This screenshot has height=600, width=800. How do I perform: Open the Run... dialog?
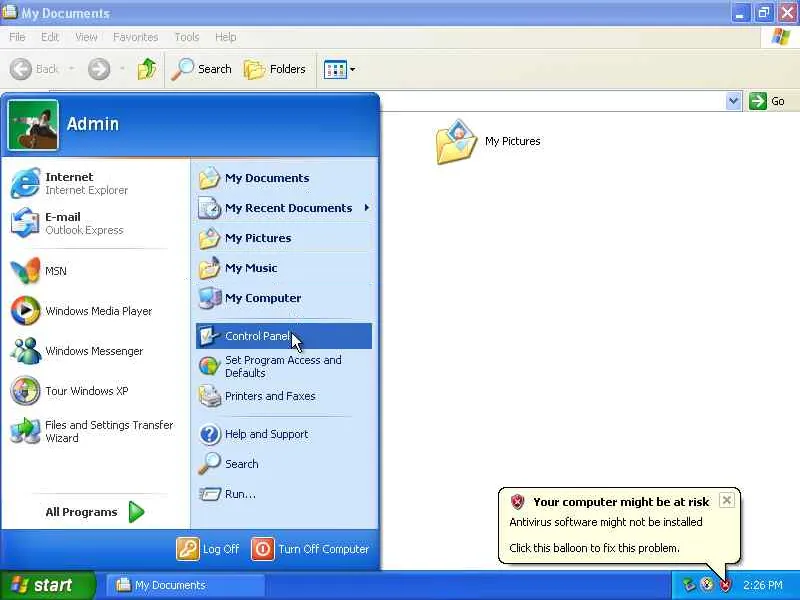click(x=284, y=494)
